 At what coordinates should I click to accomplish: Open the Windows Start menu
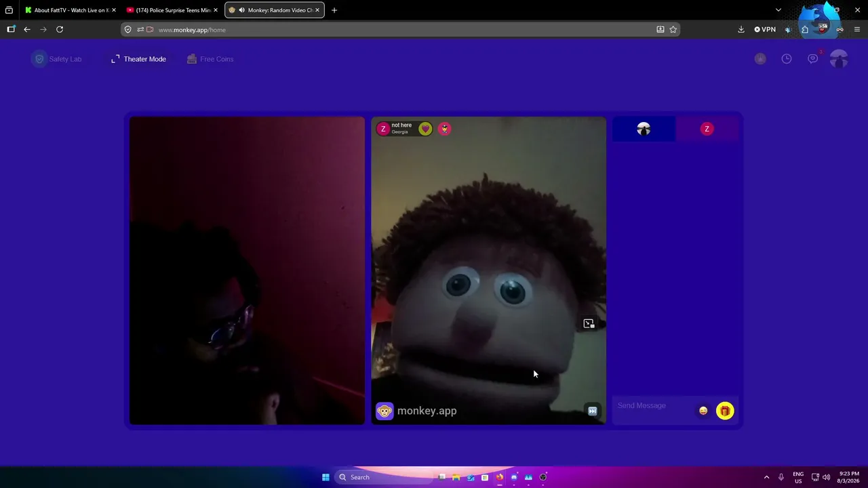325,477
